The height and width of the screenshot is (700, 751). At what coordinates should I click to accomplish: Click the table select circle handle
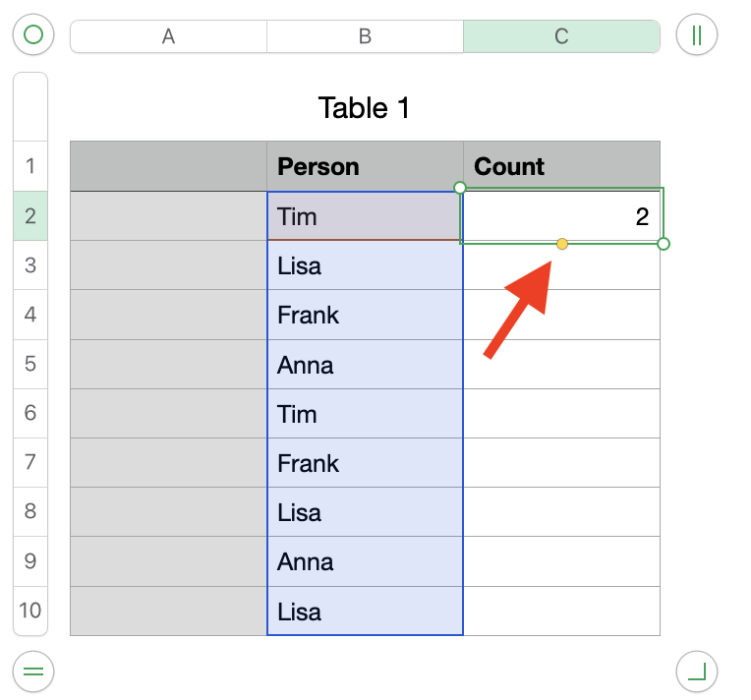(32, 36)
